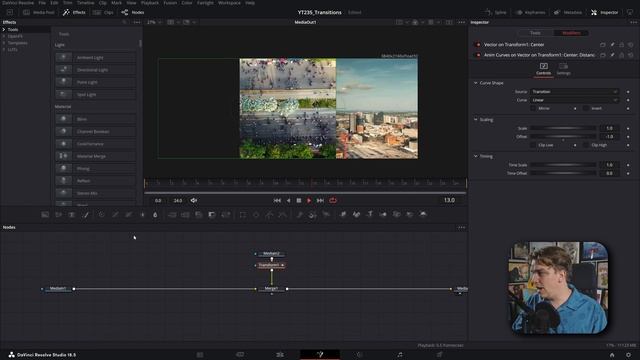
Task: Mute the viewer audio speaker icon
Action: pyautogui.click(x=194, y=200)
